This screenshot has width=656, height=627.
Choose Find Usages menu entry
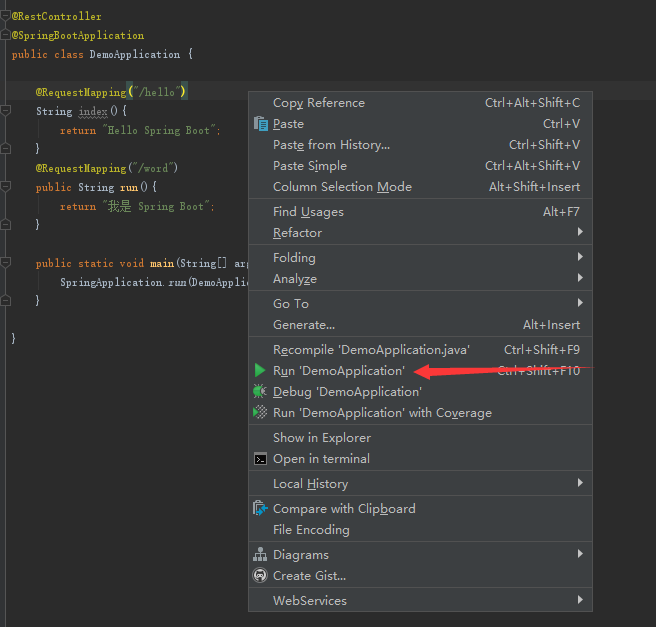click(308, 212)
